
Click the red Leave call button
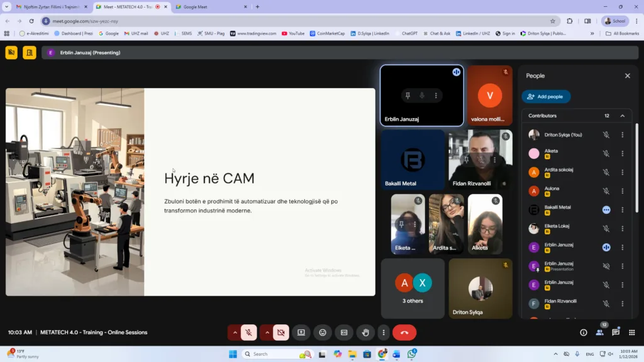(404, 332)
